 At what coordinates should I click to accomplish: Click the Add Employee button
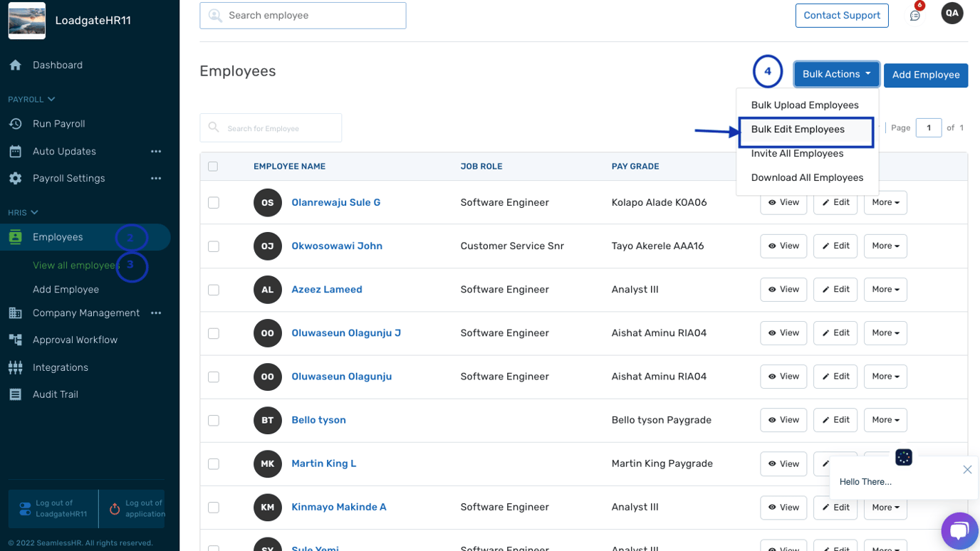click(926, 75)
